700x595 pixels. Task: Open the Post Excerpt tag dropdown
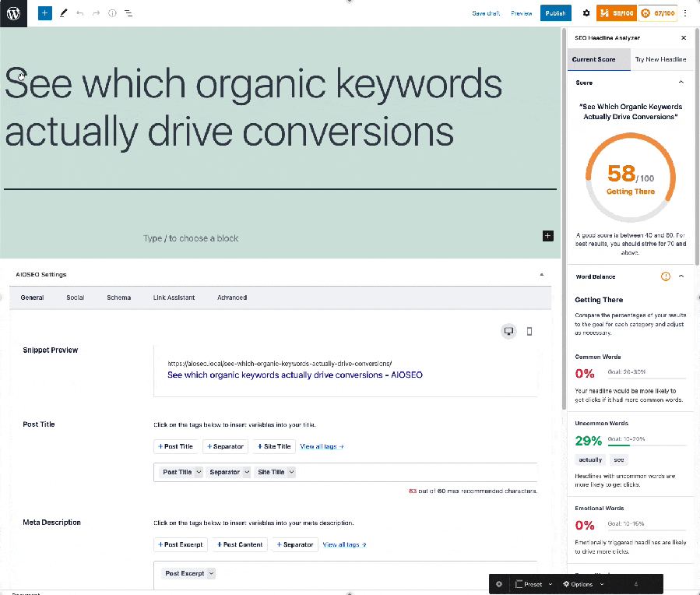(x=211, y=573)
